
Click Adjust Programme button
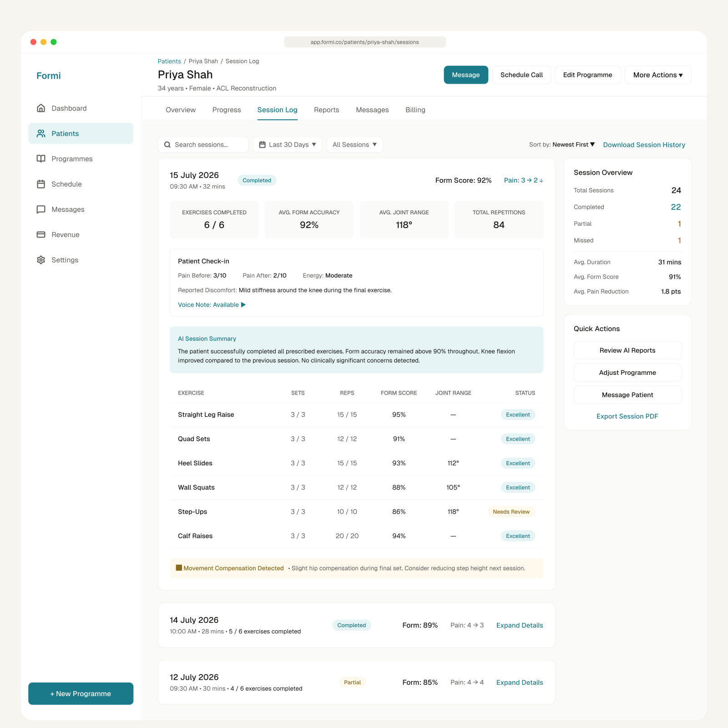pos(627,373)
